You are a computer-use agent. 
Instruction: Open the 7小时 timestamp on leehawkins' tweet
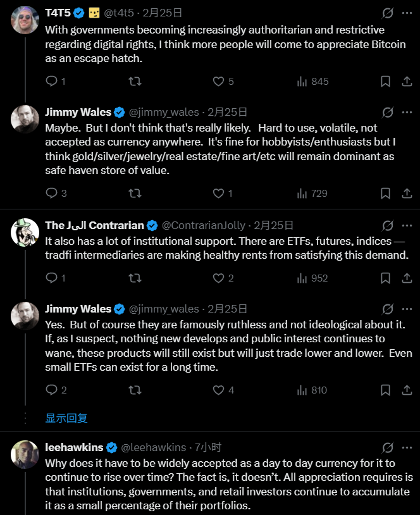(x=208, y=447)
